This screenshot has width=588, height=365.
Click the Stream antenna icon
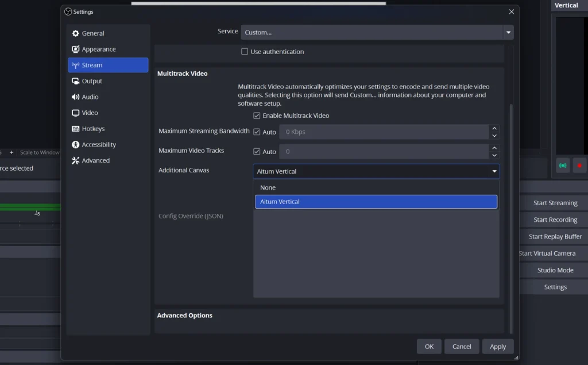pos(75,66)
